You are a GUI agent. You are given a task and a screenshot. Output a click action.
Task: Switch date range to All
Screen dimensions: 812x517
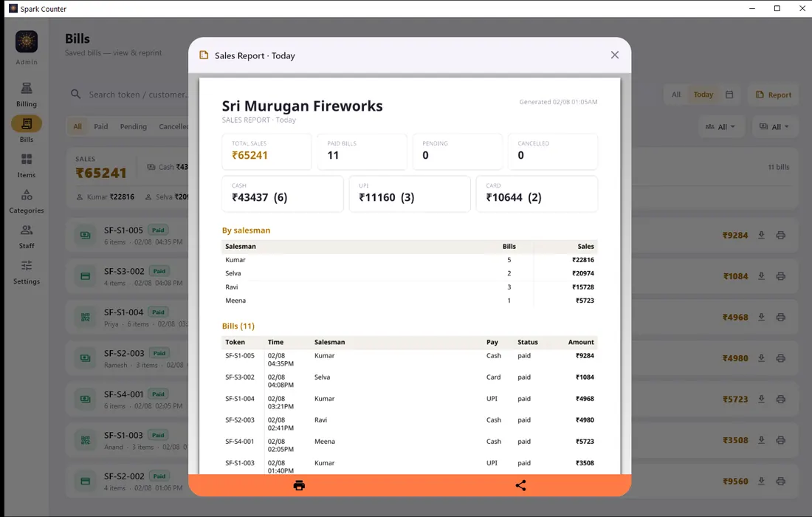[675, 95]
